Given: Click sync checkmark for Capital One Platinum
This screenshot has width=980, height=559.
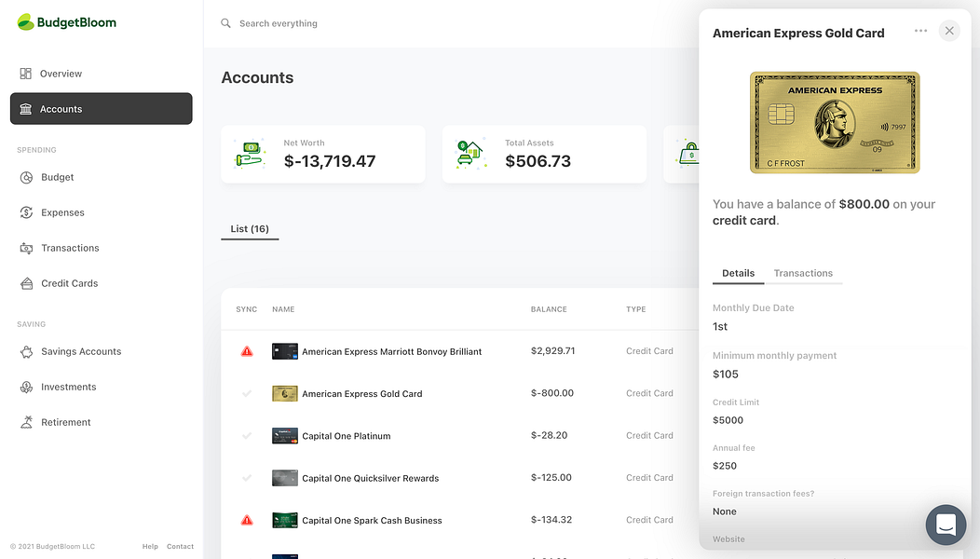Looking at the screenshot, I should coord(247,436).
